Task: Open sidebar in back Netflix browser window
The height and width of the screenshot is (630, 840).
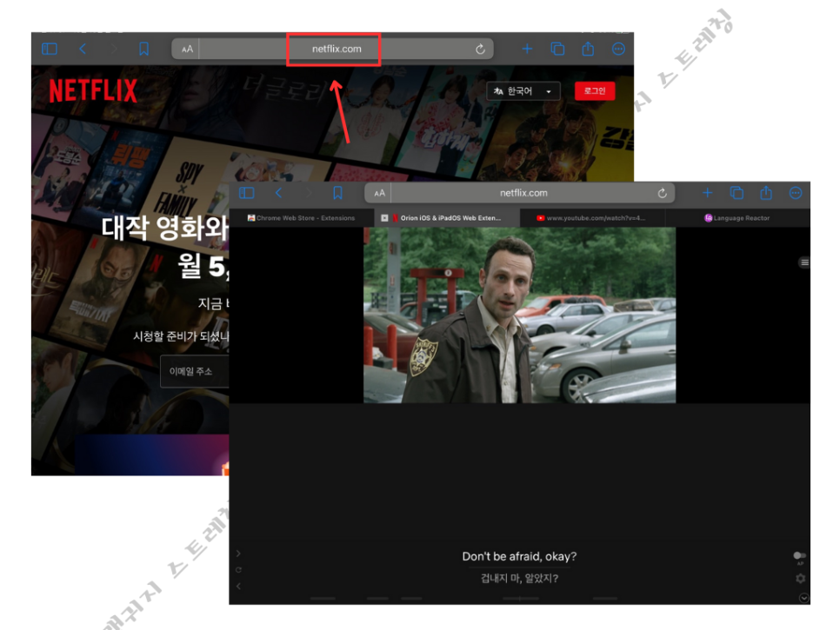Action: coord(50,50)
